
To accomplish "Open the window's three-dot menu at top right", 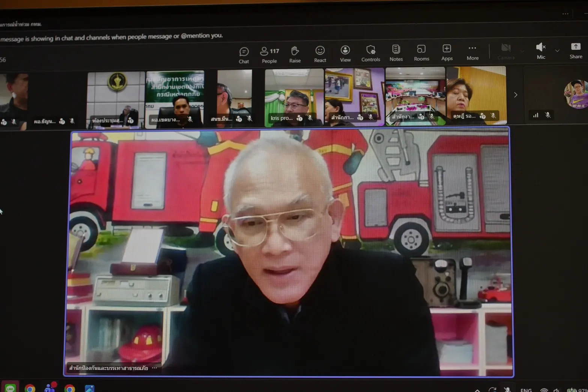I will click(565, 14).
